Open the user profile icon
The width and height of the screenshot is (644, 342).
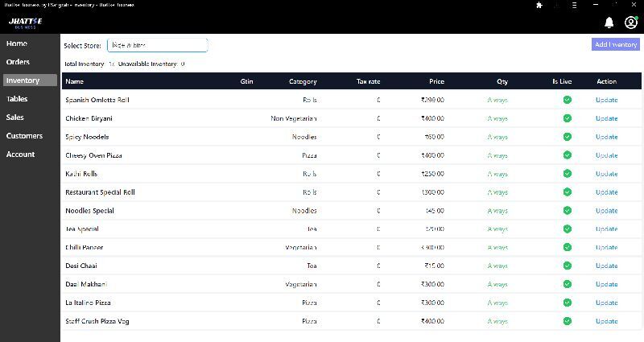coord(630,23)
